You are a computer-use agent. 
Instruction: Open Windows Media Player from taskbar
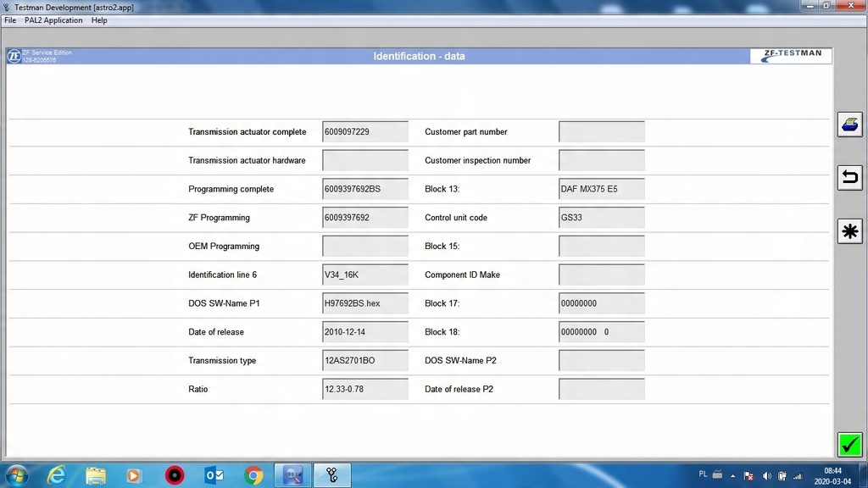(x=133, y=475)
